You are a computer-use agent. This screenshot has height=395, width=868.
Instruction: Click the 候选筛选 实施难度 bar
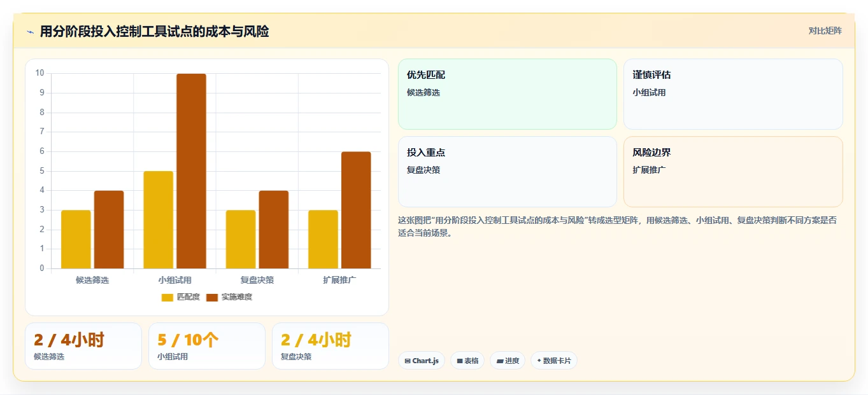click(109, 230)
